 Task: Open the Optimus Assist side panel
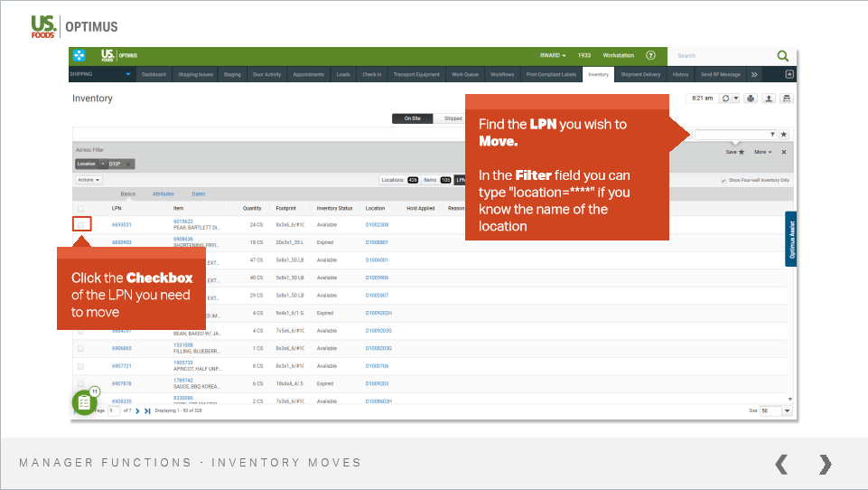[791, 239]
